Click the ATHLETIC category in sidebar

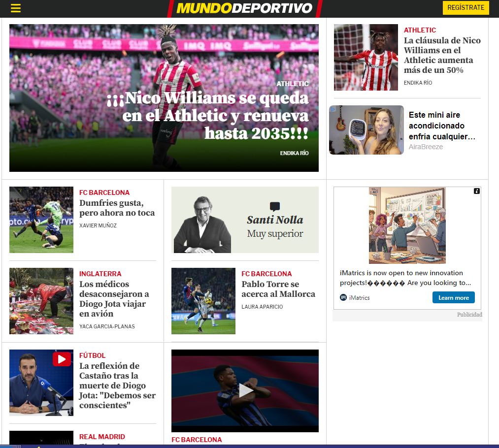tap(420, 30)
